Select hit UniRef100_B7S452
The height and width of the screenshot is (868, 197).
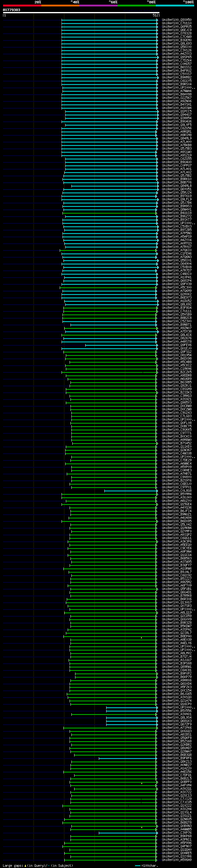click(x=177, y=443)
